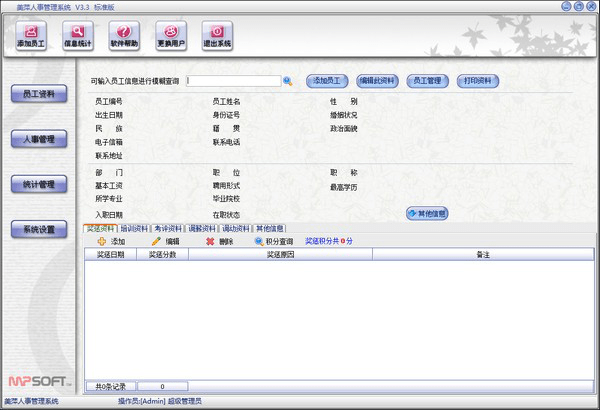Open 人事管理 in the left sidebar
The height and width of the screenshot is (410, 600).
[39, 139]
